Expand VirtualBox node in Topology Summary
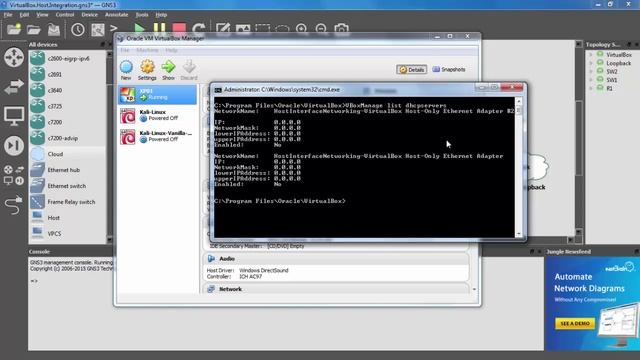The height and width of the screenshot is (360, 640). point(591,55)
